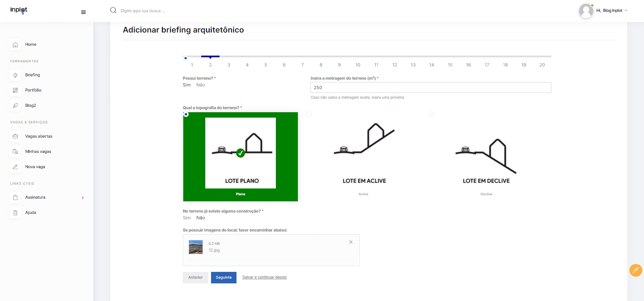Click the Lote em Declive illustration
This screenshot has width=644, height=301.
click(x=486, y=152)
